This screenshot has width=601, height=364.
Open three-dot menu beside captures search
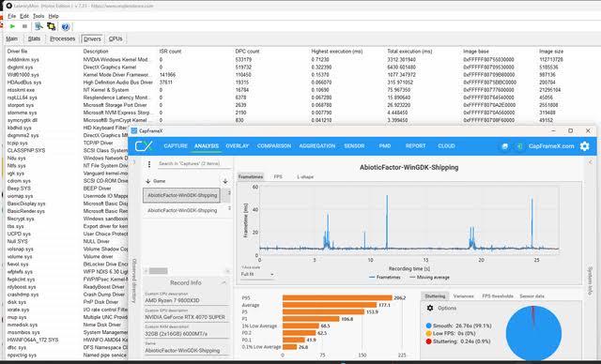tap(149, 164)
